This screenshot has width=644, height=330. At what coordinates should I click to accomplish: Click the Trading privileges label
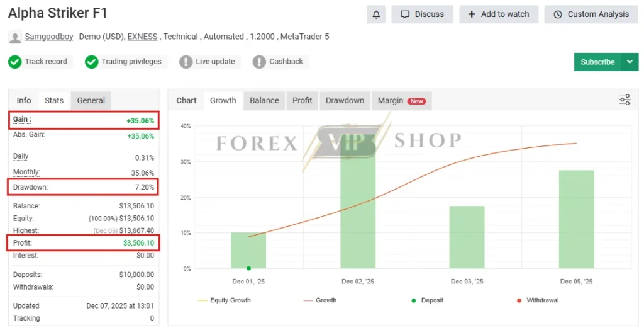tap(131, 61)
